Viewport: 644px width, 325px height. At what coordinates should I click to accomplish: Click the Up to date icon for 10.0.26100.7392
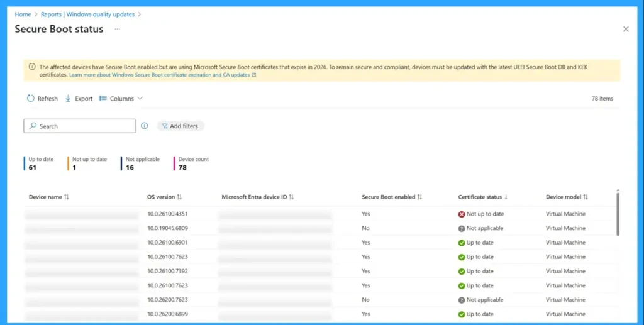[x=462, y=271]
